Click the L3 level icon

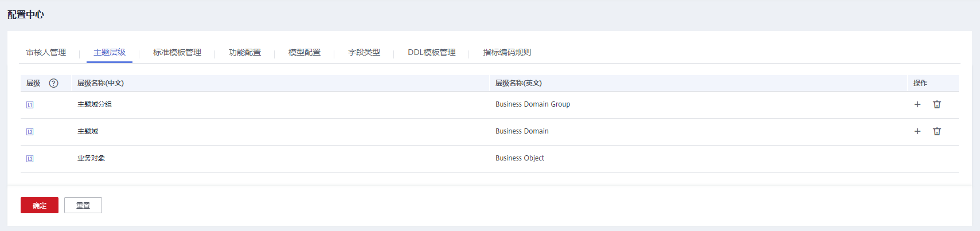pyautogui.click(x=30, y=159)
